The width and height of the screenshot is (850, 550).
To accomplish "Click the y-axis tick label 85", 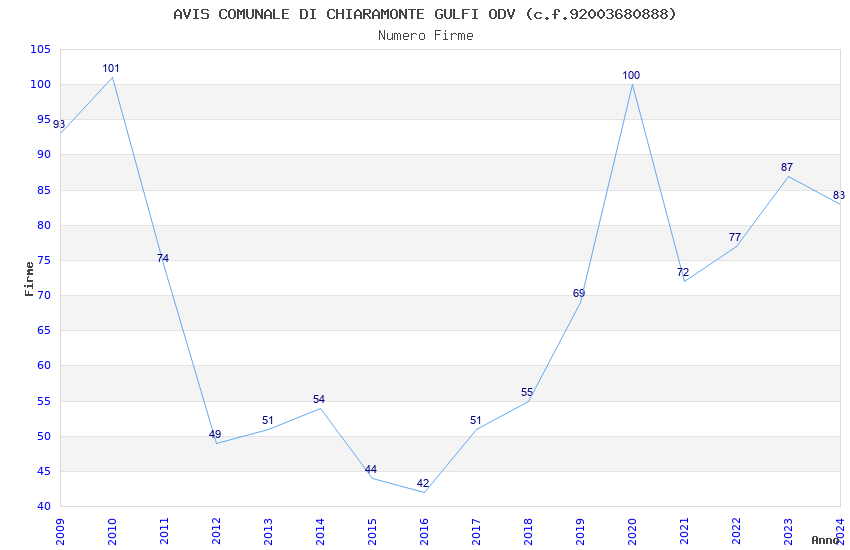I will 44,190.
